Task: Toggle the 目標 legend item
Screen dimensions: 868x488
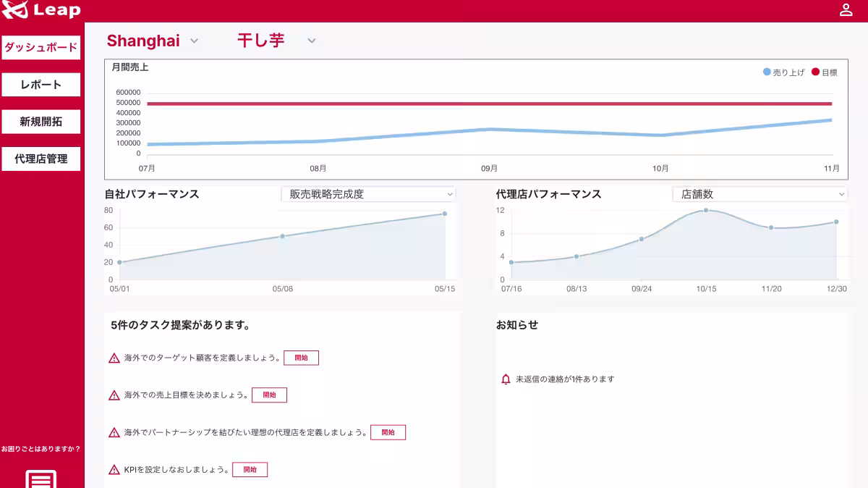Action: [x=825, y=72]
